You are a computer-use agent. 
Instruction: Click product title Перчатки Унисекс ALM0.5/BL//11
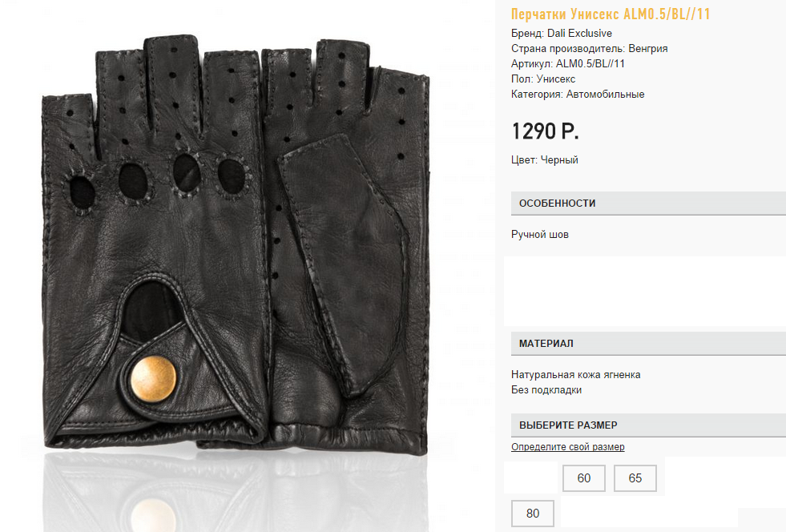tap(611, 14)
